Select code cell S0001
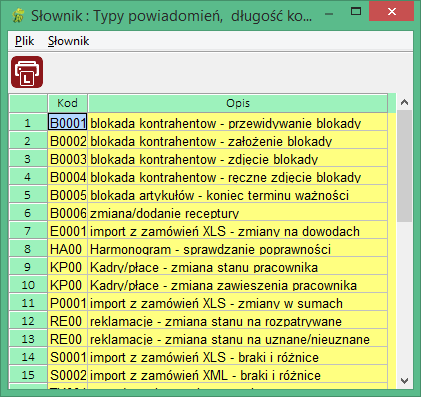Screen dimensions: 421x397 (x=68, y=357)
